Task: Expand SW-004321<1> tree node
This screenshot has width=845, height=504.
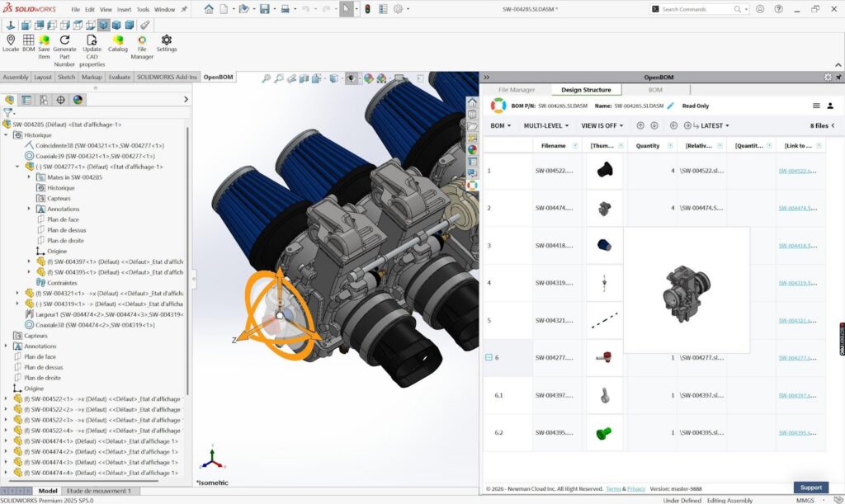Action: 17,294
